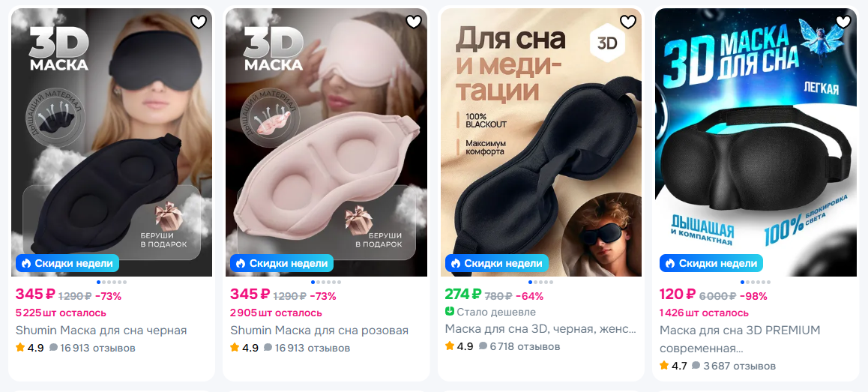Open 'Скидки недели' badge on black Shumin mask
This screenshot has width=868, height=392.
(67, 263)
